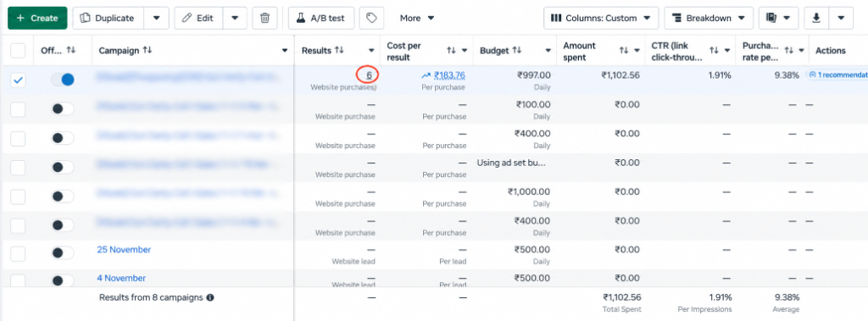Viewport: 868px width, 321px height.
Task: Sort by Budget column arrows
Action: click(516, 50)
